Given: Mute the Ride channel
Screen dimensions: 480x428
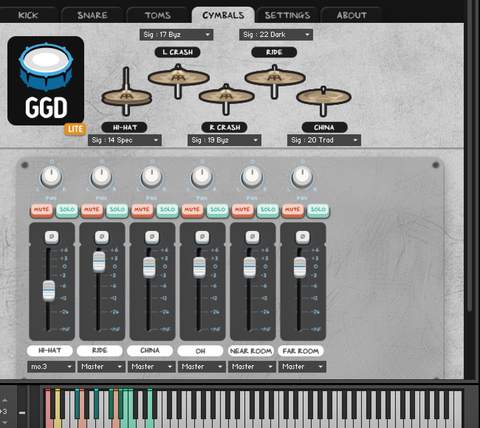Looking at the screenshot, I should click(x=92, y=210).
